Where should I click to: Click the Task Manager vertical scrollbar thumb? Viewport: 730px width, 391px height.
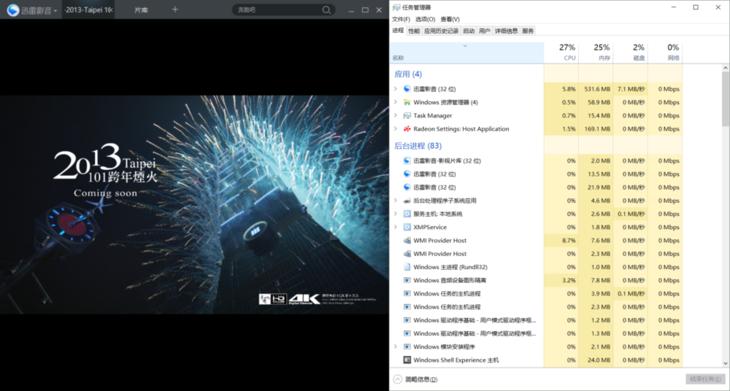pos(725,98)
